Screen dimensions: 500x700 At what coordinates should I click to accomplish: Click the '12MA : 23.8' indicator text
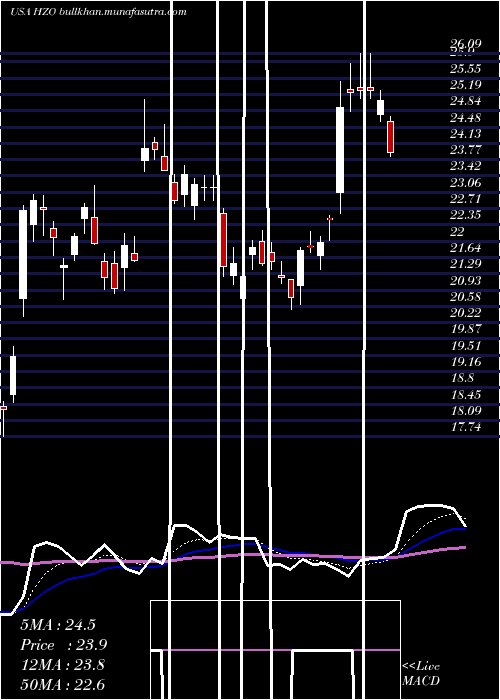[62, 665]
